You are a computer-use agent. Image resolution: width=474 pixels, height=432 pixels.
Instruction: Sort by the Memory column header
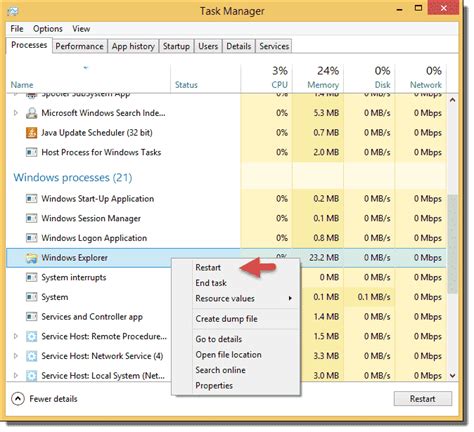coord(318,78)
